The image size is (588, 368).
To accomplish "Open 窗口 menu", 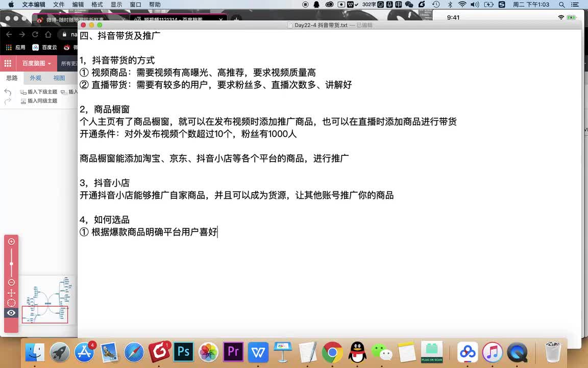I will pos(135,5).
